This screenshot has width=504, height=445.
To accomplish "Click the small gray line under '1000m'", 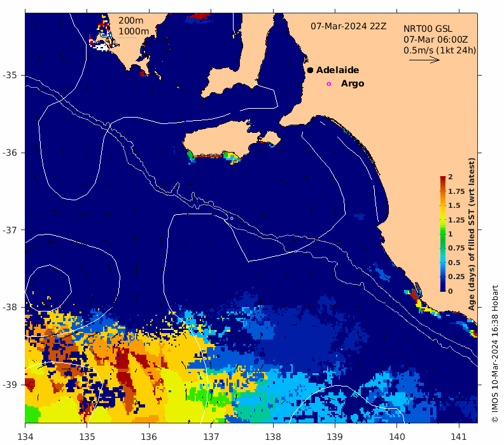I will (127, 38).
